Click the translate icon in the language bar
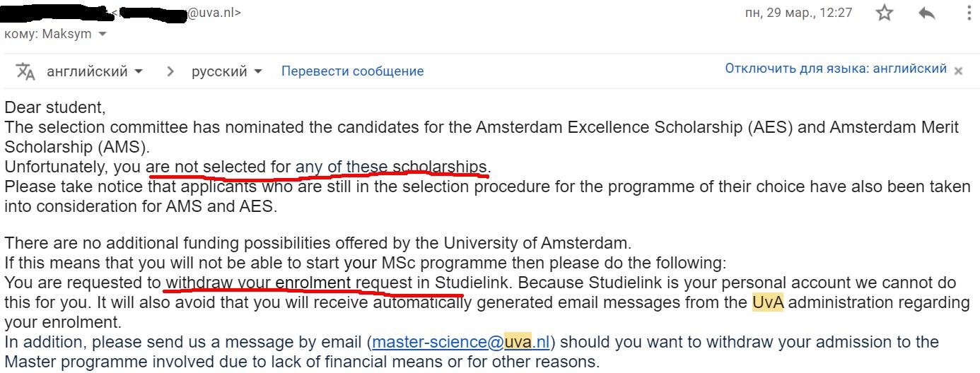The height and width of the screenshot is (373, 980). coord(25,71)
